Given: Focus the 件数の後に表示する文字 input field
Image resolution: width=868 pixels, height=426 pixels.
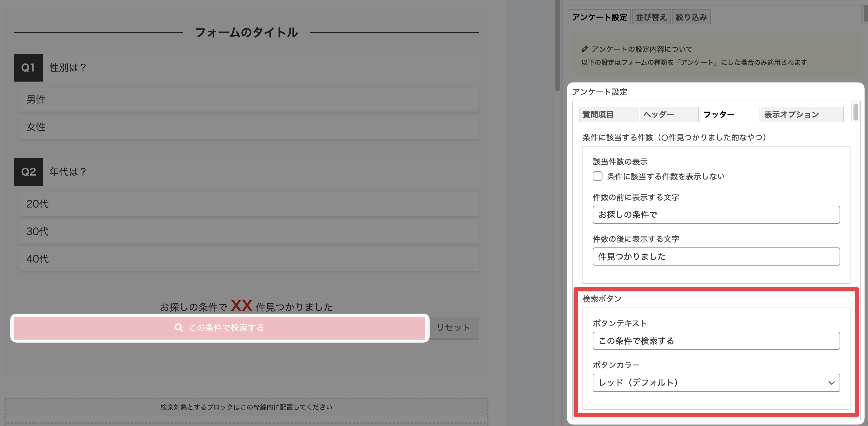Looking at the screenshot, I should [716, 257].
